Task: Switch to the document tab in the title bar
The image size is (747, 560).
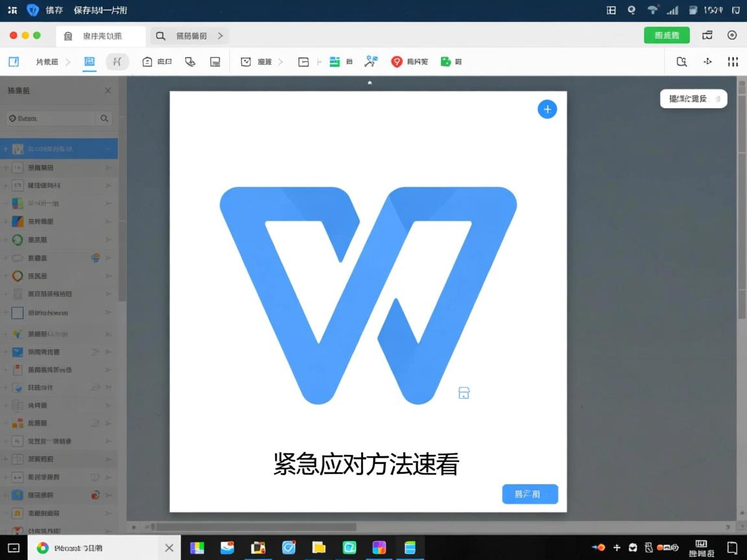Action: pyautogui.click(x=101, y=36)
